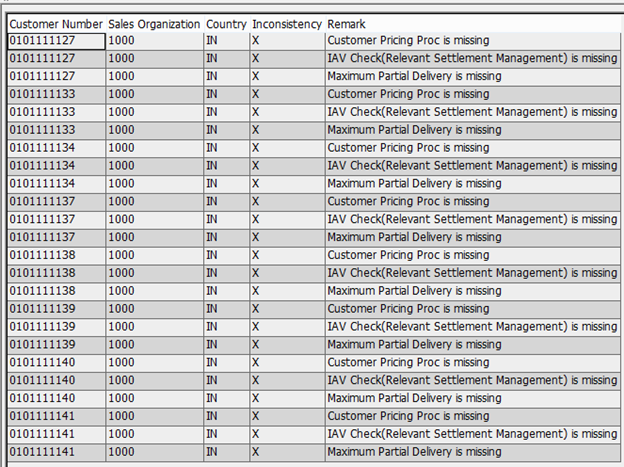Select Maximum Partial Delivery remark for customer 0101111137
This screenshot has width=624, height=467.
point(414,237)
